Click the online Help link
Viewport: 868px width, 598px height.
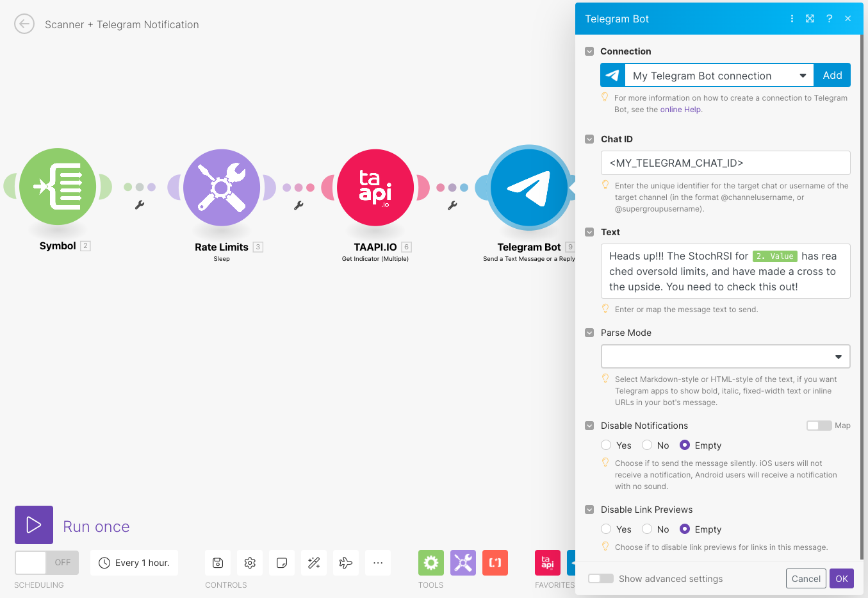[x=680, y=109]
